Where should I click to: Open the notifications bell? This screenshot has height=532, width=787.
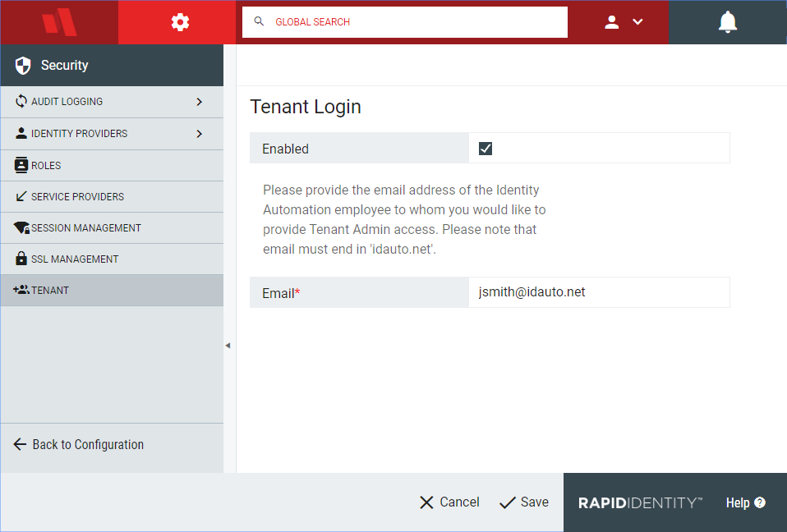pos(727,22)
